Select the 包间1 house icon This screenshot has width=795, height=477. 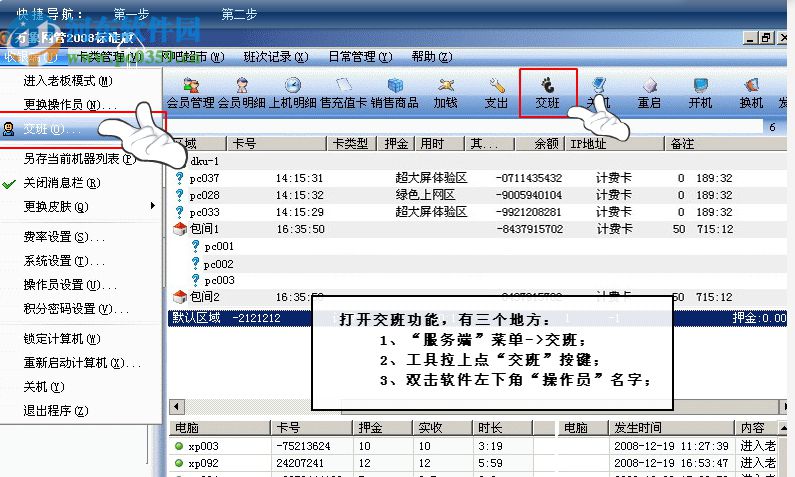click(x=180, y=229)
